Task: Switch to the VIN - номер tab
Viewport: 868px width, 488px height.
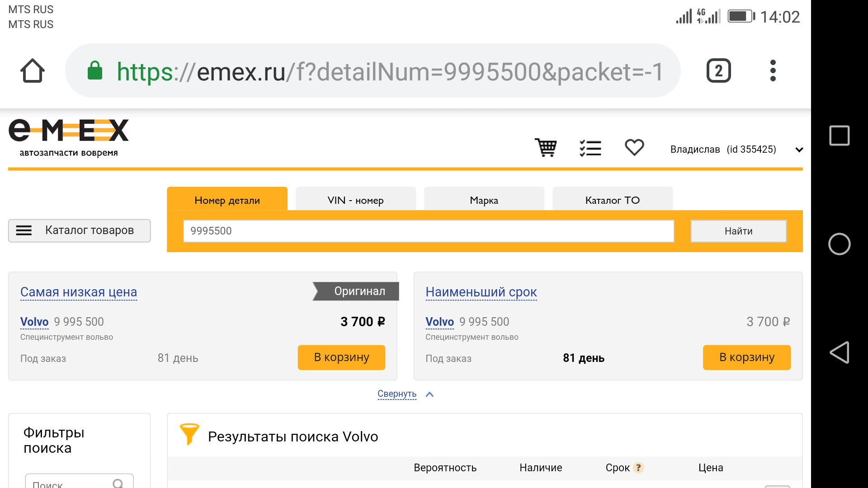Action: [355, 199]
